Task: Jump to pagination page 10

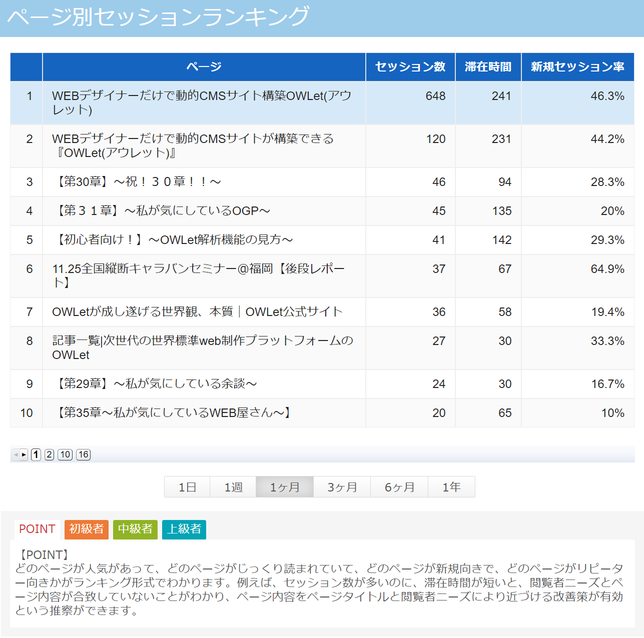Action: (65, 455)
